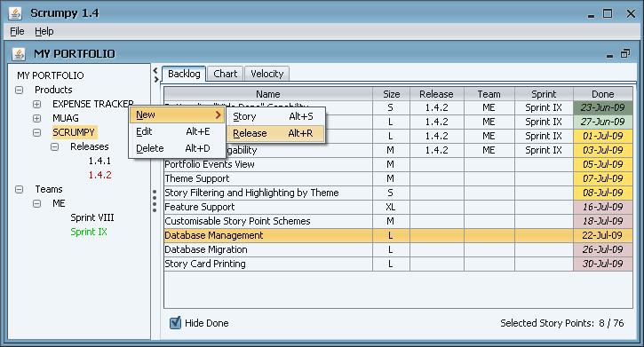This screenshot has height=347, width=644.
Task: Click the 30-Jul-09 done date cell
Action: (x=602, y=264)
